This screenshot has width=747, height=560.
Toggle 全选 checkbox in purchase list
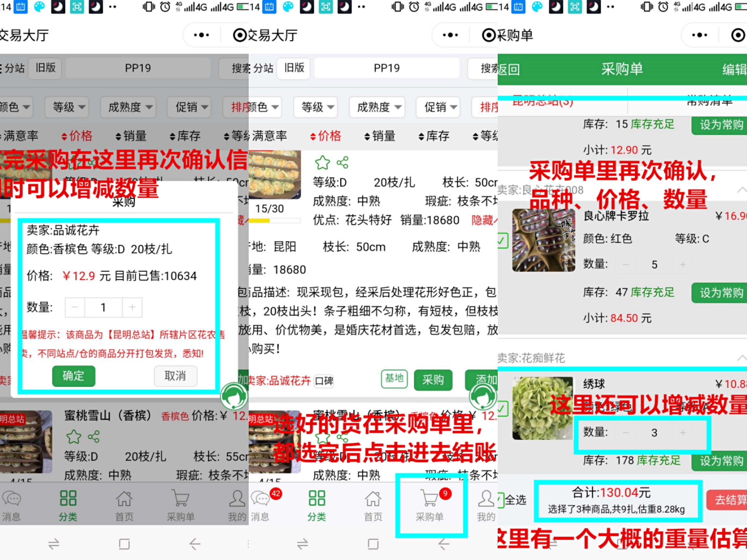point(501,500)
